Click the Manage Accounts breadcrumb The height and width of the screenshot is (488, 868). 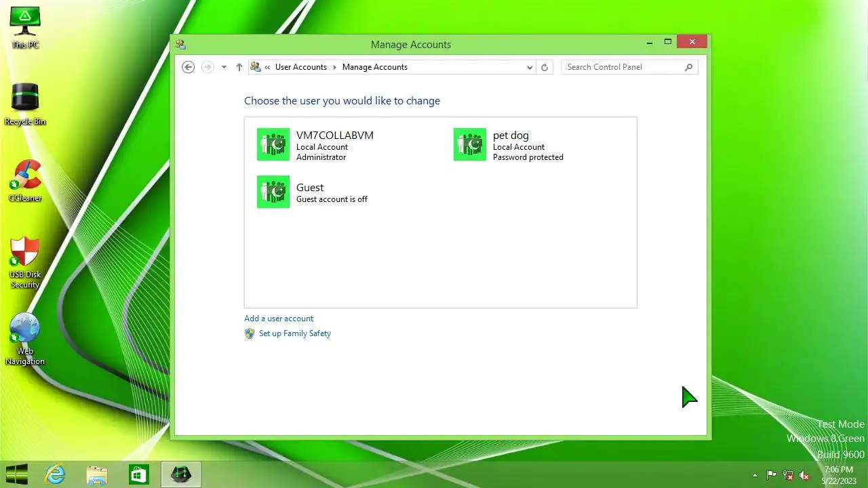coord(375,67)
